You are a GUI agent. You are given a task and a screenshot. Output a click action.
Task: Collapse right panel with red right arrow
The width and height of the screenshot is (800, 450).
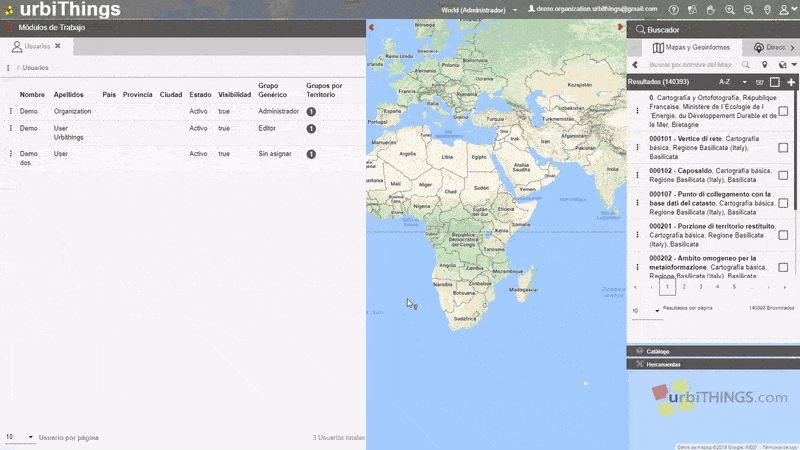coord(620,27)
